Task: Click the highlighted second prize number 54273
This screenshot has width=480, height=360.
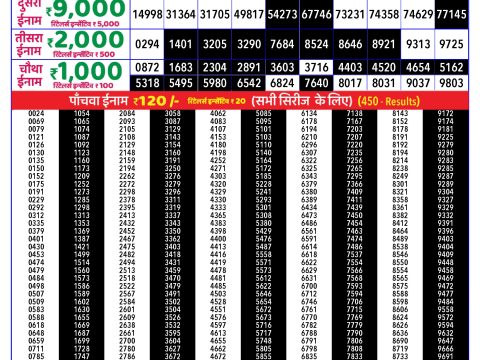Action: click(x=282, y=14)
